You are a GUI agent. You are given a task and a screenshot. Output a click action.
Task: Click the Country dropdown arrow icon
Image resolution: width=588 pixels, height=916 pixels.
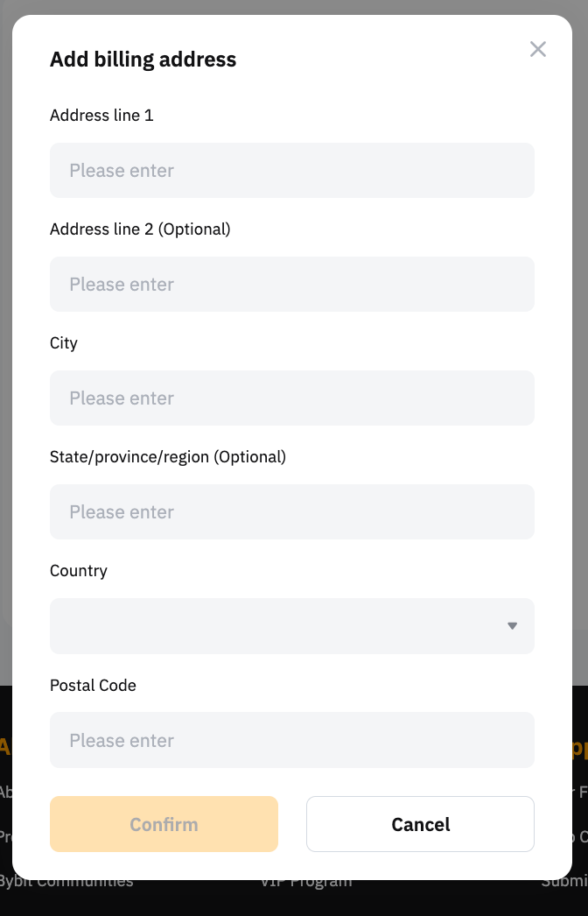513,626
